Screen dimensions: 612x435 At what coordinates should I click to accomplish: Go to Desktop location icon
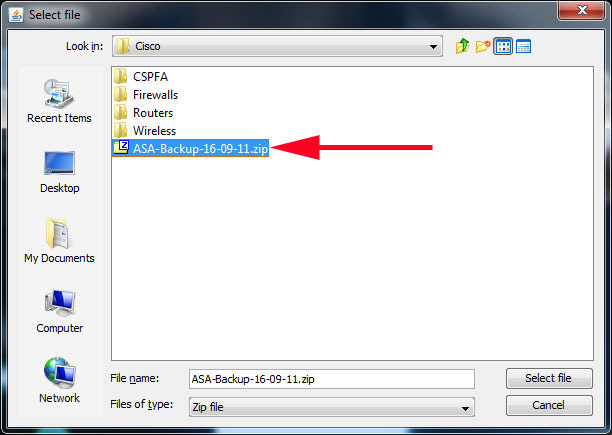click(x=59, y=172)
